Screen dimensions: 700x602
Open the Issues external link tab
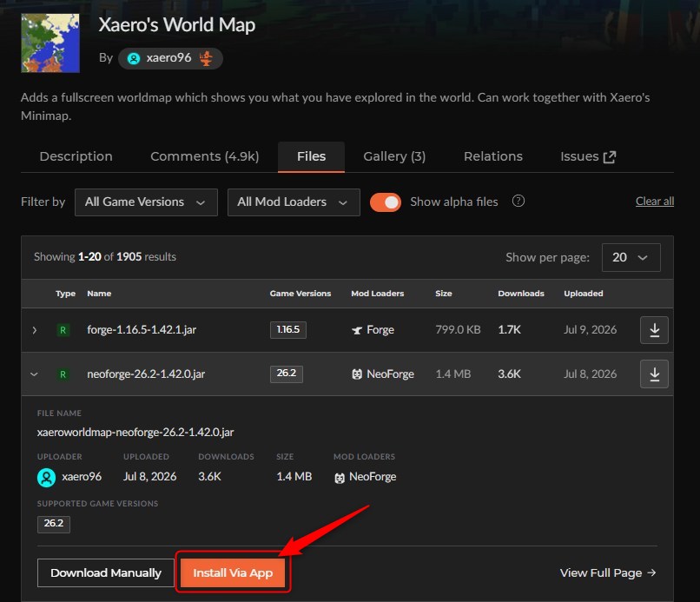[x=588, y=156]
